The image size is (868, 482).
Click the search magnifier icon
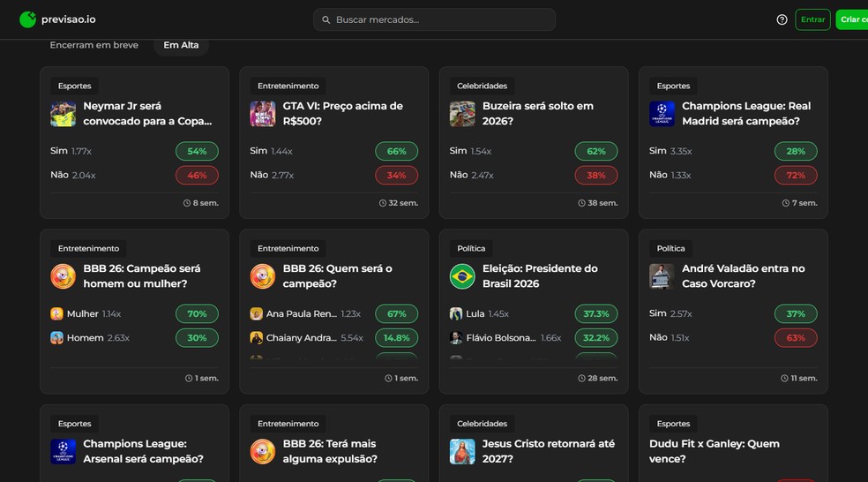[x=326, y=20]
